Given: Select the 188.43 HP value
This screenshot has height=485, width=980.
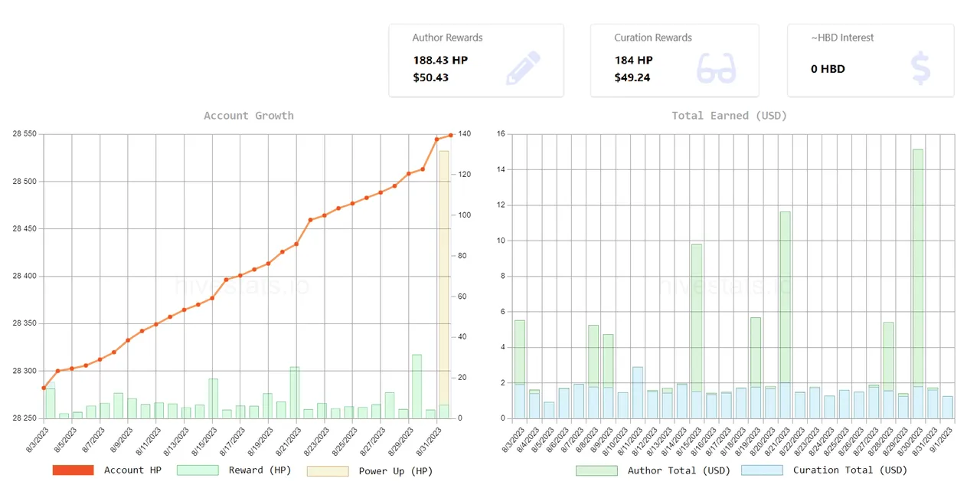Looking at the screenshot, I should pos(440,60).
